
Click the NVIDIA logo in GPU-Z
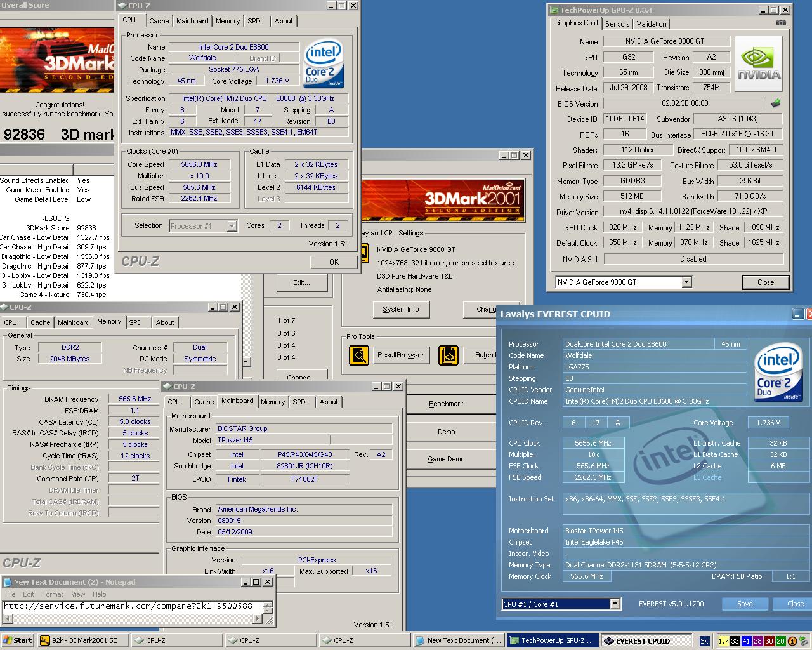[x=759, y=63]
